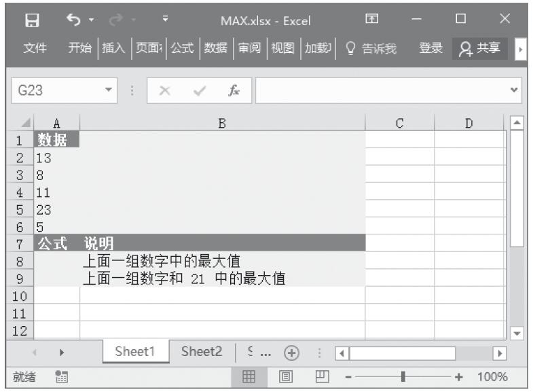Click the 共享 share button
Screen dimensions: 533x392
click(x=480, y=48)
